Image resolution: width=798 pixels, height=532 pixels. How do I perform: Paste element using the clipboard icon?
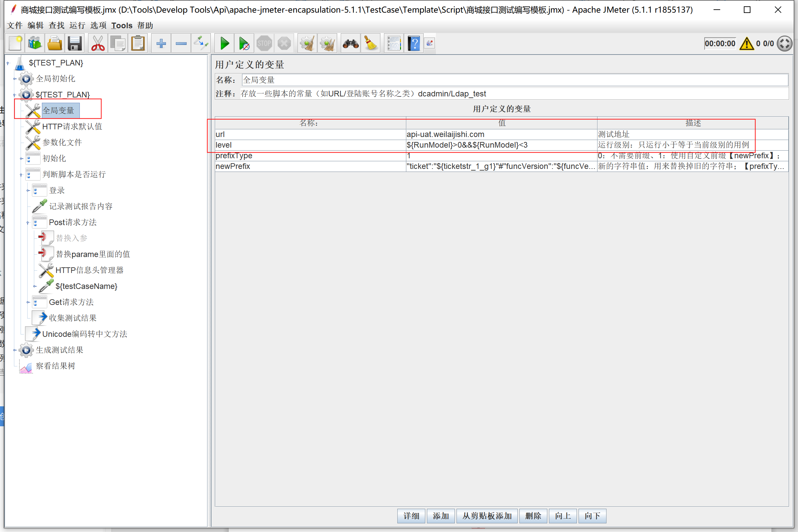pyautogui.click(x=138, y=44)
